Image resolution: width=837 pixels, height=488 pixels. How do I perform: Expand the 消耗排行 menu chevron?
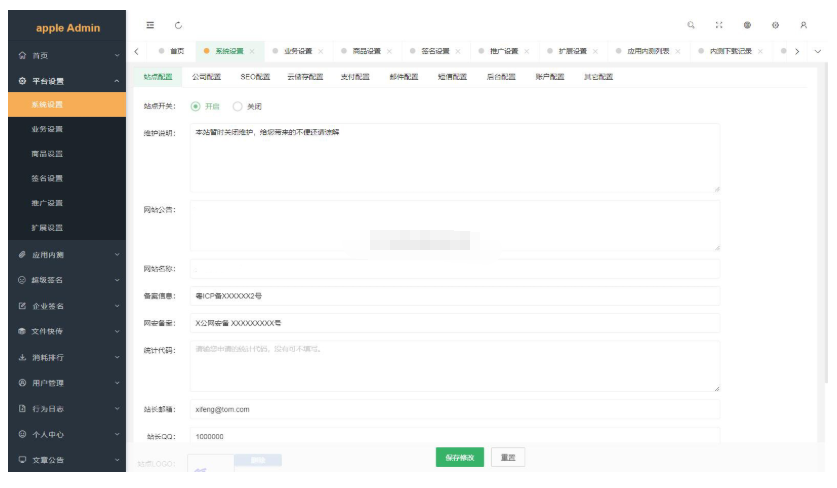[117, 357]
